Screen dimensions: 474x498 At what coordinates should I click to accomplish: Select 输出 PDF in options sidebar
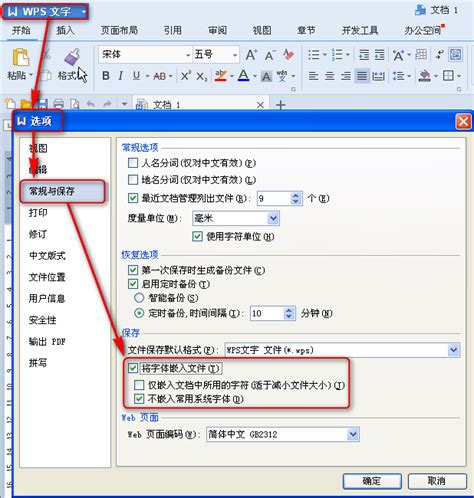coord(47,341)
